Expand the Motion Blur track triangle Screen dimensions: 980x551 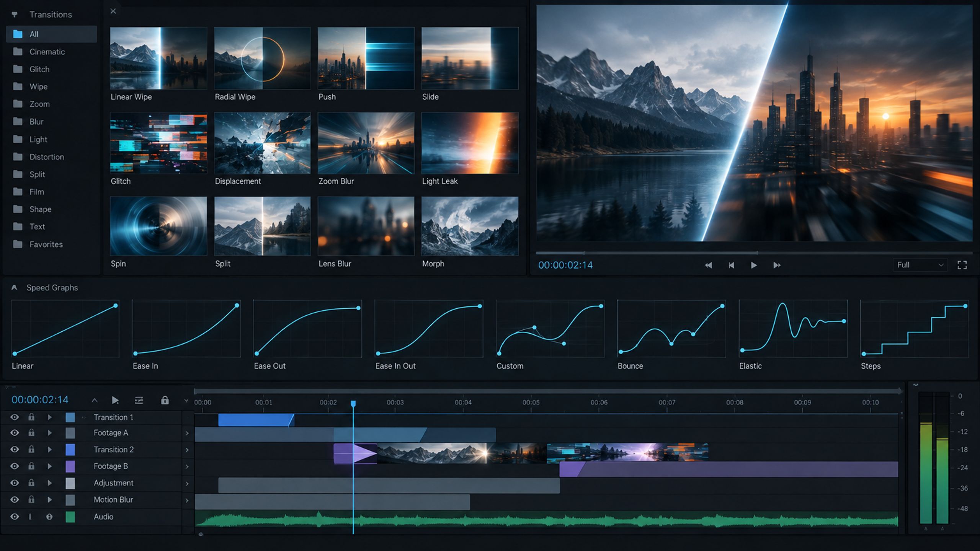(x=49, y=500)
